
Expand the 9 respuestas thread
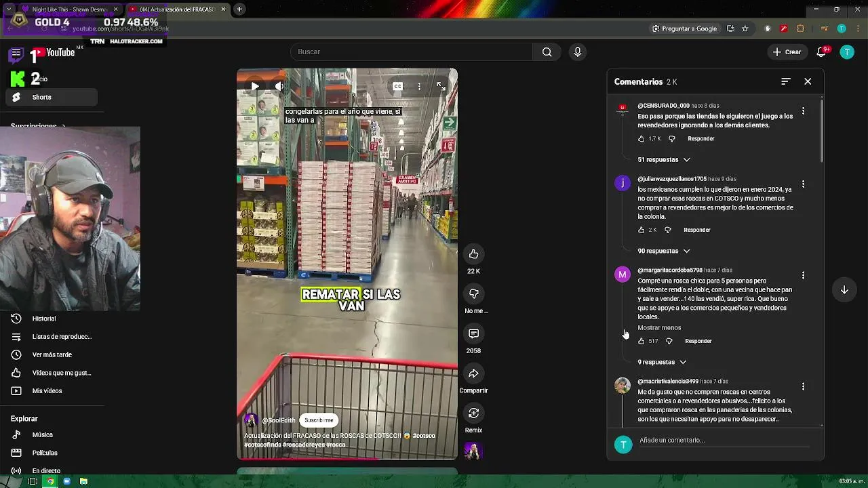662,363
